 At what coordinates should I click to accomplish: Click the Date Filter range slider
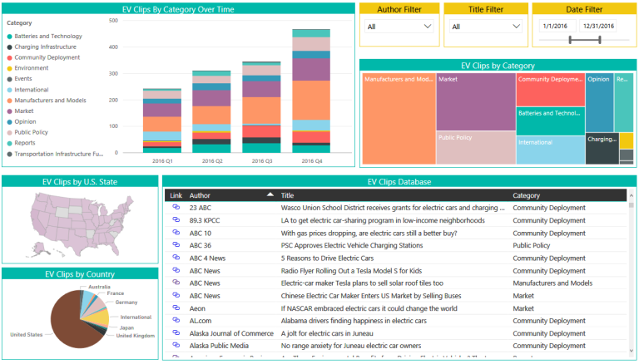[x=585, y=40]
